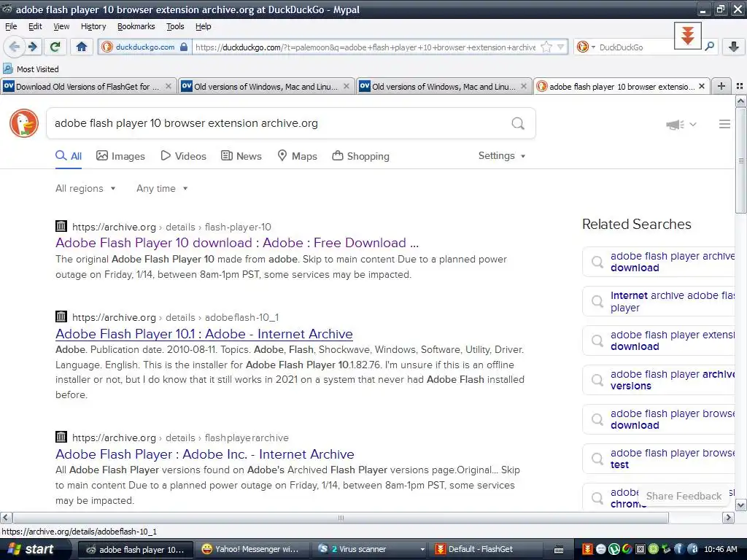Click archive.org flash-player-10 URL breadcrumb
The width and height of the screenshot is (747, 560).
click(x=171, y=227)
